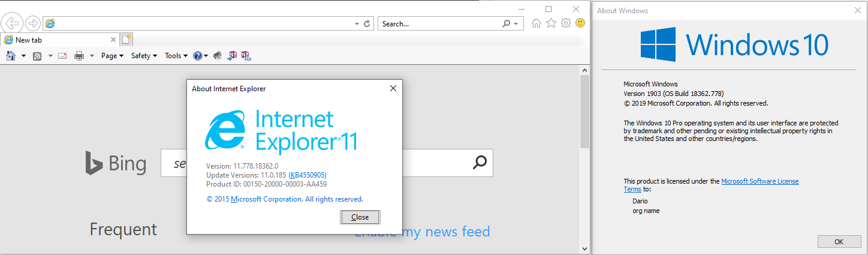Click the magnifier icon in the search box
The image size is (868, 255).
(x=507, y=24)
